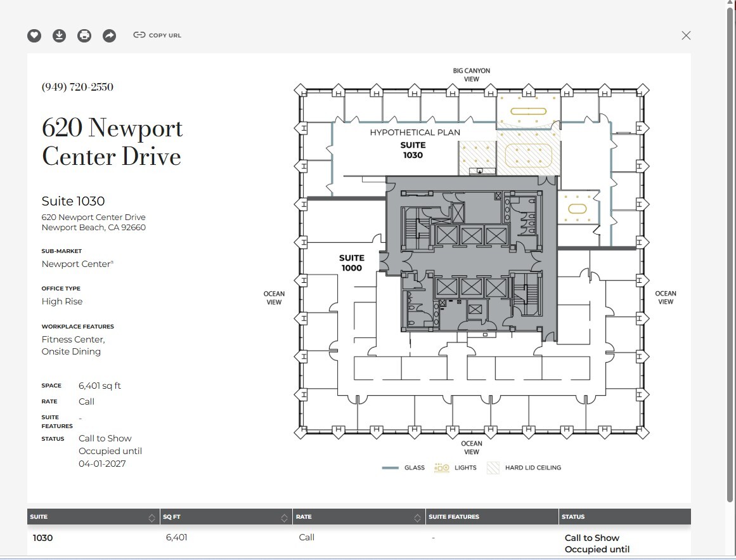
Task: Download the floor plan via download icon
Action: pos(59,36)
